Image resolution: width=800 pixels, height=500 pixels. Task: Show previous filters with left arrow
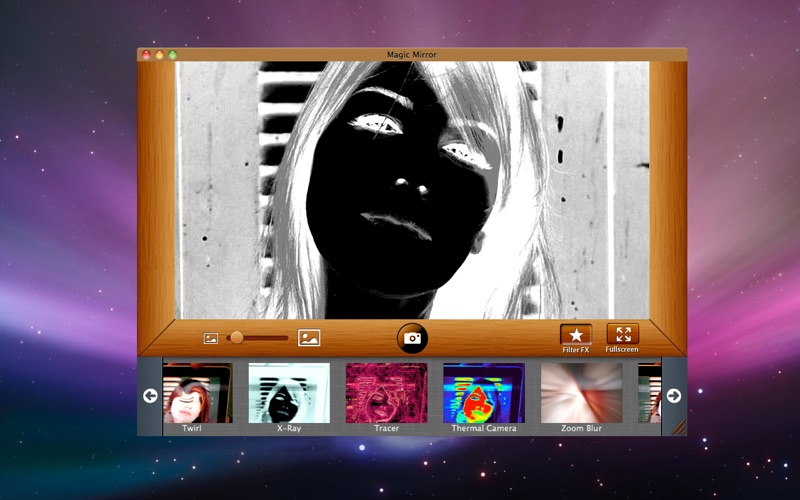click(x=150, y=395)
